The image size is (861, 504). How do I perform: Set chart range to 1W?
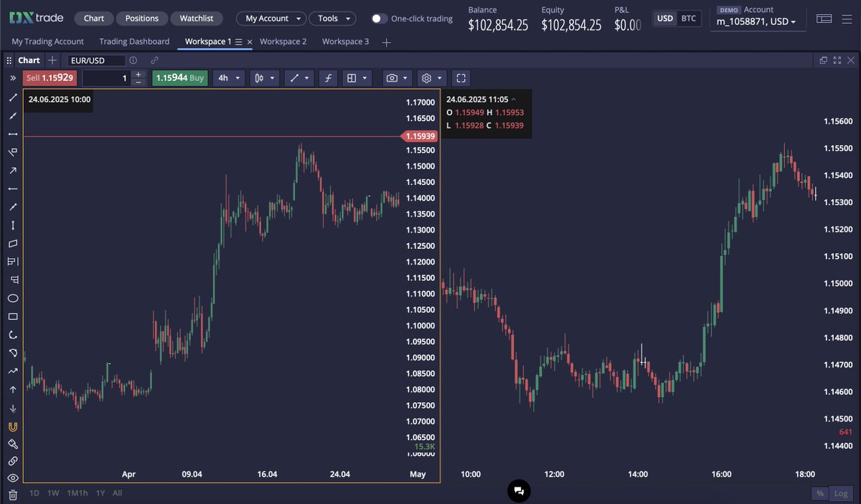point(53,493)
